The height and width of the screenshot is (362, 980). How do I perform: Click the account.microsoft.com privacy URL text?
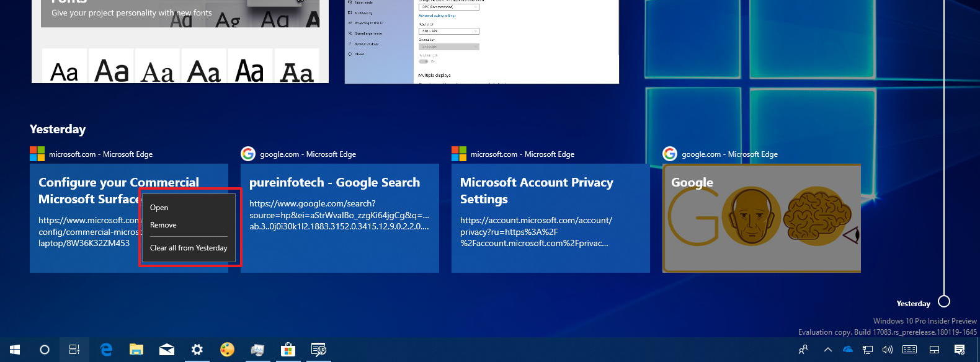point(536,232)
